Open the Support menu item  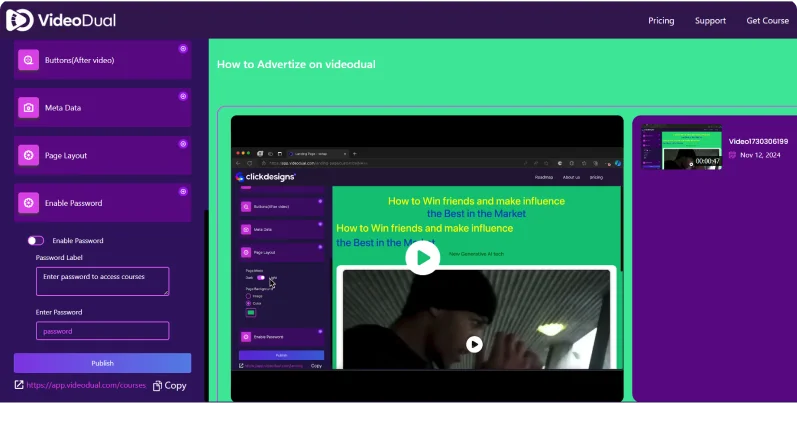pos(710,21)
